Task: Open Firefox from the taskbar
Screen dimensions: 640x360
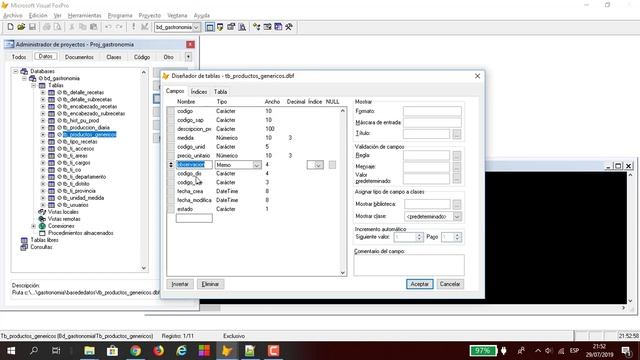Action: tap(158, 351)
